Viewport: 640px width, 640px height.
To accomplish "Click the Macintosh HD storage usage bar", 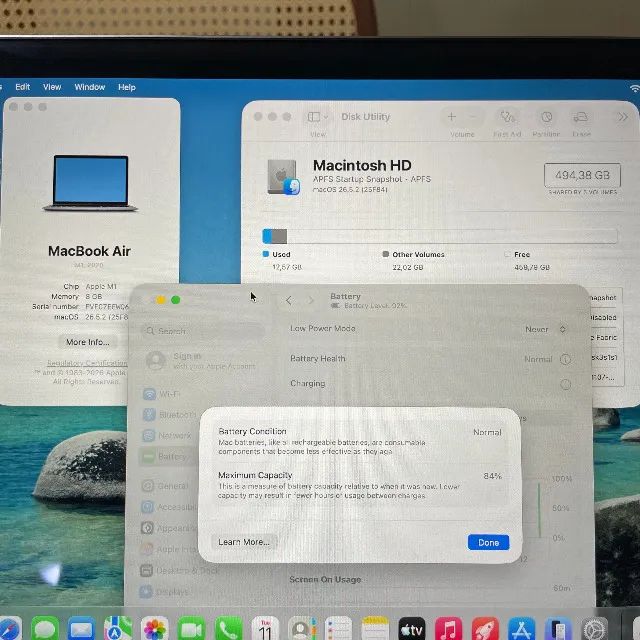I will pyautogui.click(x=440, y=236).
